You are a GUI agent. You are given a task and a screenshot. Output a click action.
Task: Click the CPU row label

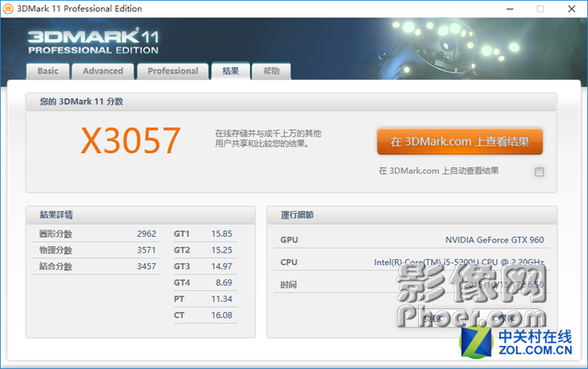click(288, 263)
